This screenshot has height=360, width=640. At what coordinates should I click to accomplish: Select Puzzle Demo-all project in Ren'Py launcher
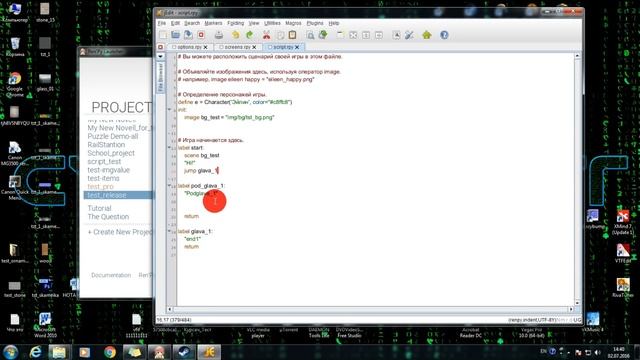coord(113,136)
